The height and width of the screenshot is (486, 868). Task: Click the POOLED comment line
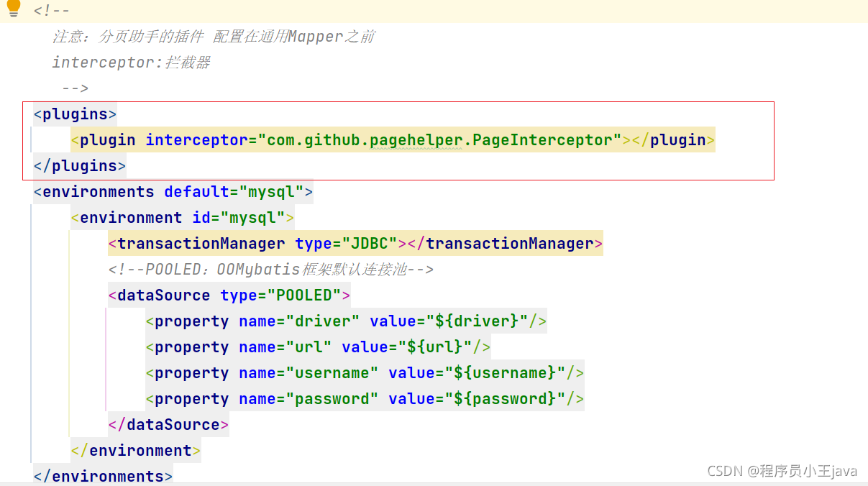click(271, 269)
